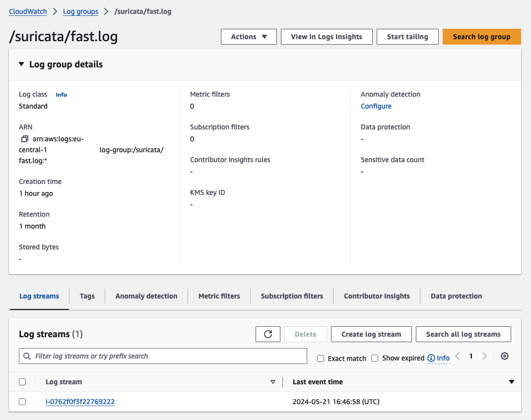The width and height of the screenshot is (531, 420).
Task: Open the Actions dropdown
Action: (248, 36)
